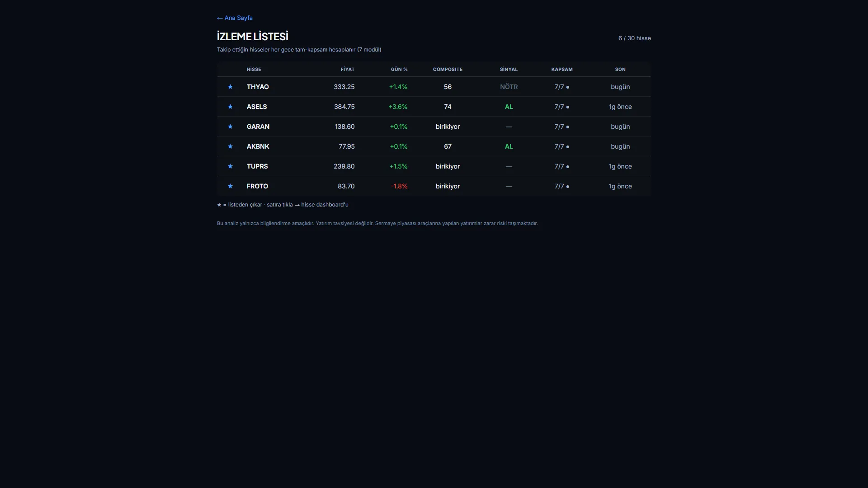The width and height of the screenshot is (868, 488).
Task: Remove THYAO from the watchlist via its star
Action: (230, 87)
